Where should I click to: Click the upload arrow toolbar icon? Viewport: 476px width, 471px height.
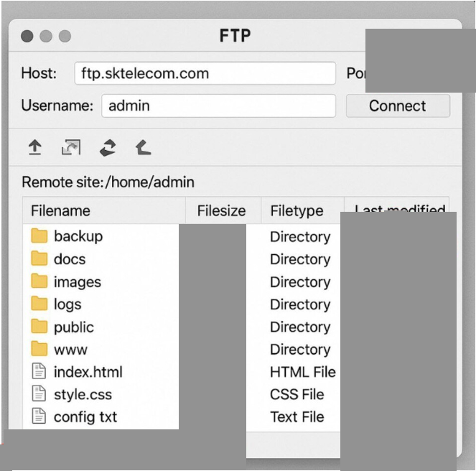click(35, 147)
